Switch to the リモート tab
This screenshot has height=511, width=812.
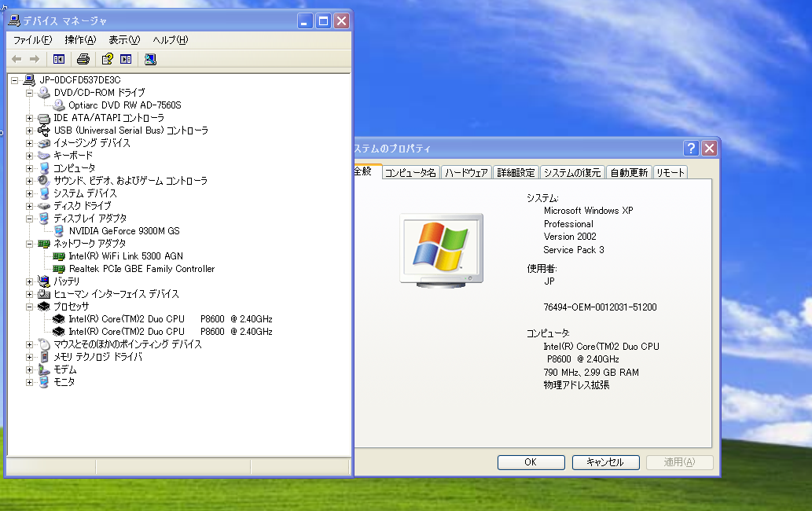coord(671,172)
